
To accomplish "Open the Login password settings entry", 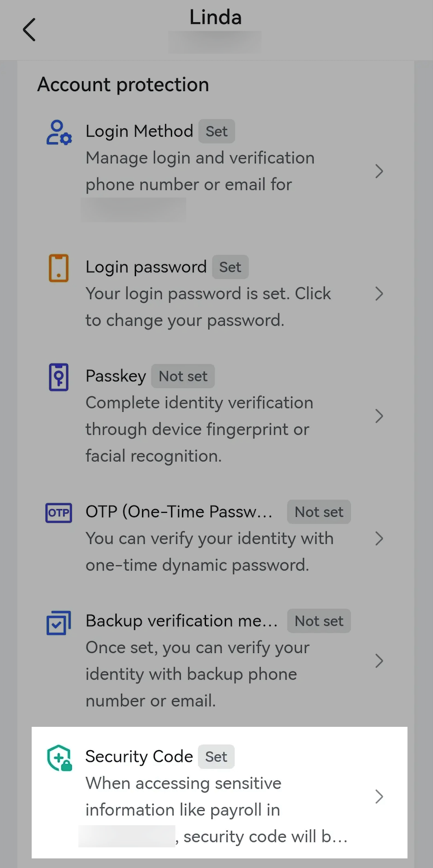I will 380,294.
